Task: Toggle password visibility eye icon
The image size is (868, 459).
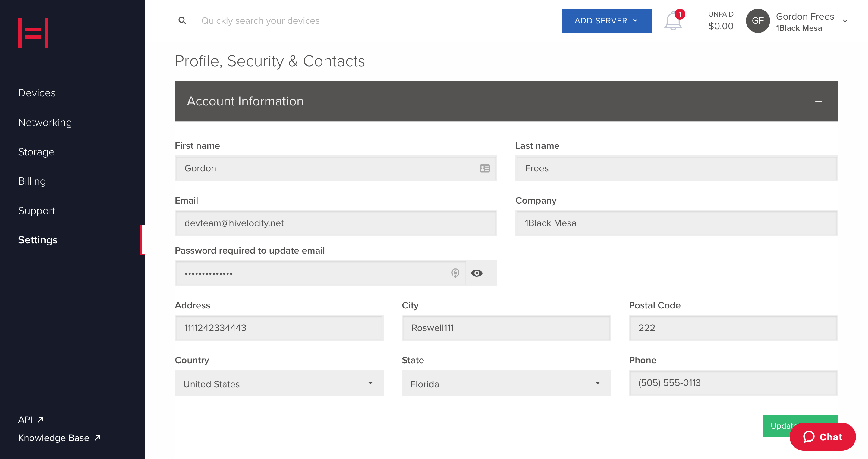Action: 476,273
